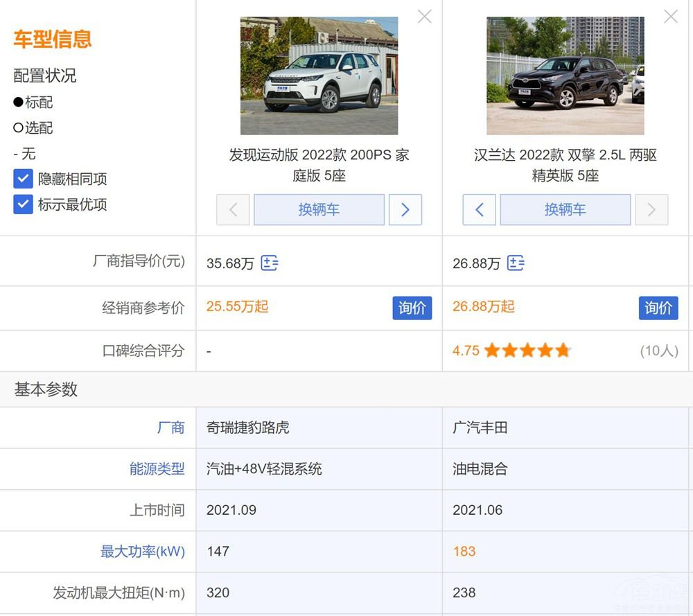Open price calculator icon next to 26.88万
This screenshot has height=616, width=693.
tap(516, 263)
